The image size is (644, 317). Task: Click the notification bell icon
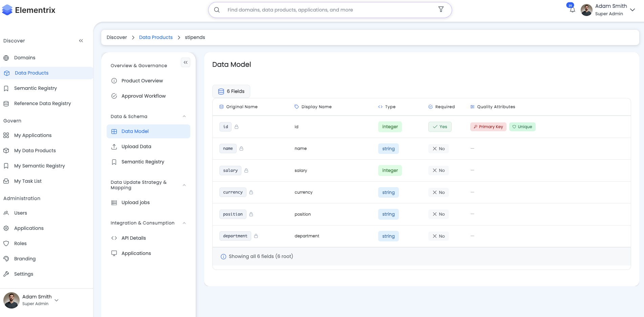click(x=572, y=10)
